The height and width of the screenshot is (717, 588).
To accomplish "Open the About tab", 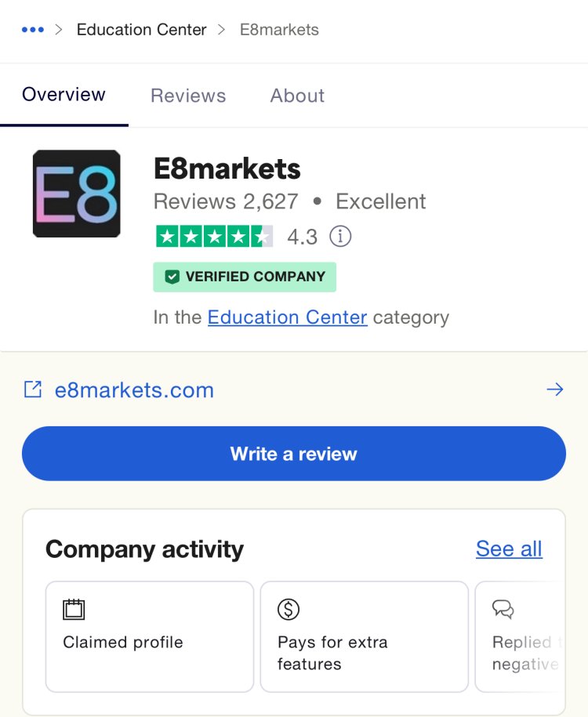I will [x=297, y=96].
